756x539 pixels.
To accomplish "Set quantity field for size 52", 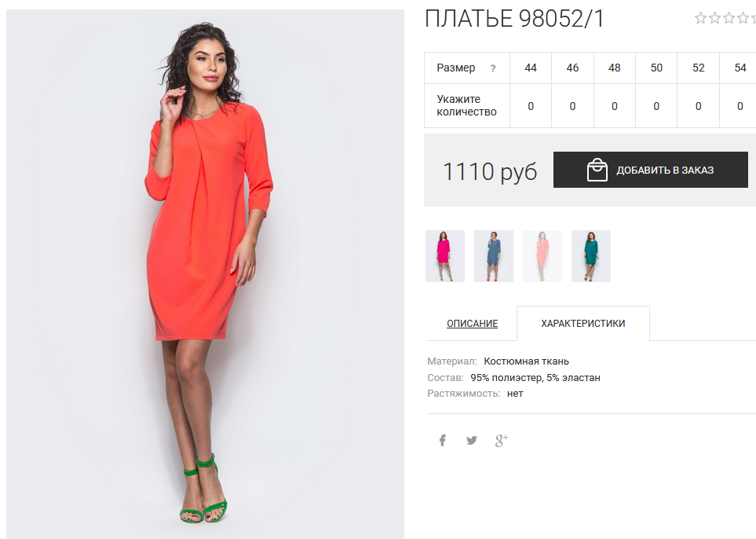I will point(698,106).
